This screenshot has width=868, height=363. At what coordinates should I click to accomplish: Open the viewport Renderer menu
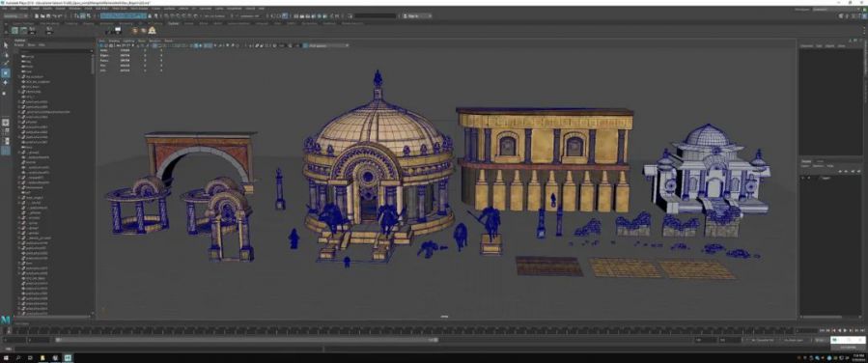point(154,41)
